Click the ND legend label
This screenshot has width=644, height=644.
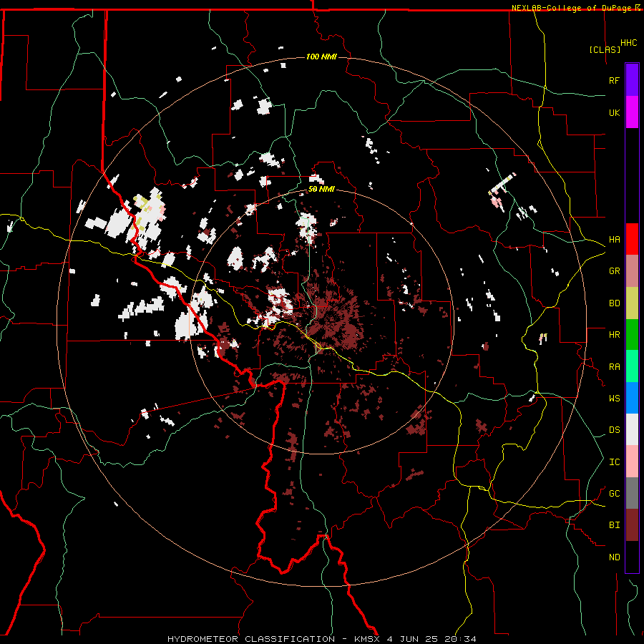coord(615,557)
